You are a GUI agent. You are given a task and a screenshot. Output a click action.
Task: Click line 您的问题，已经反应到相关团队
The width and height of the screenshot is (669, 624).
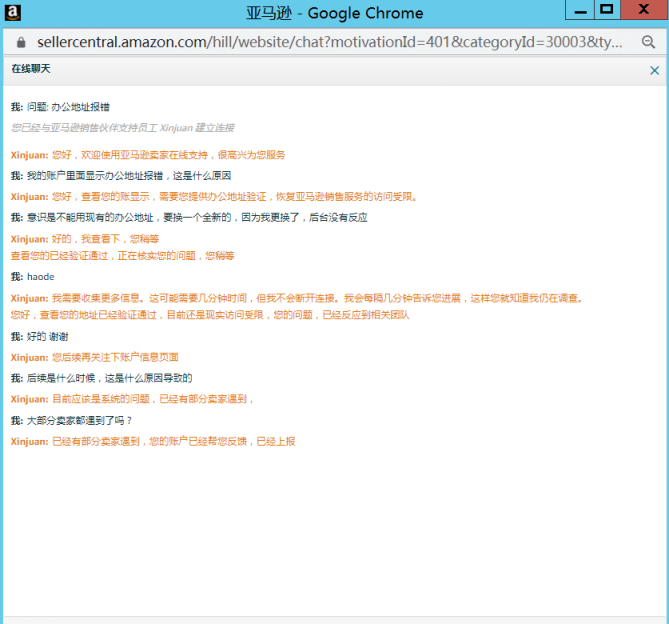tap(210, 315)
